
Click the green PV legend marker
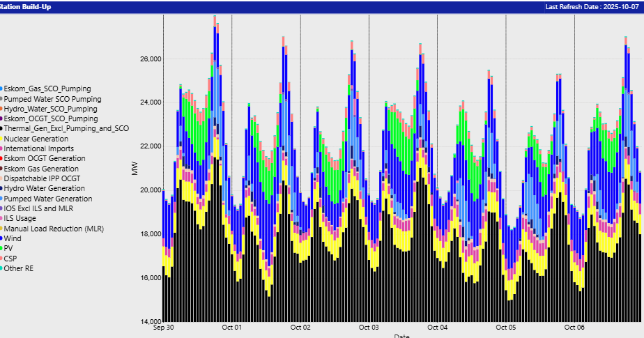click(1, 247)
